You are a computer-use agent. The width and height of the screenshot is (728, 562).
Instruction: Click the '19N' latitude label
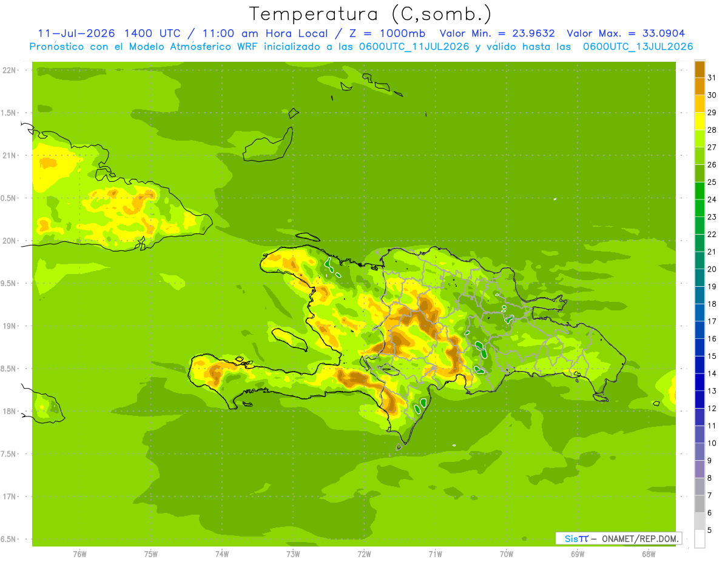10,326
